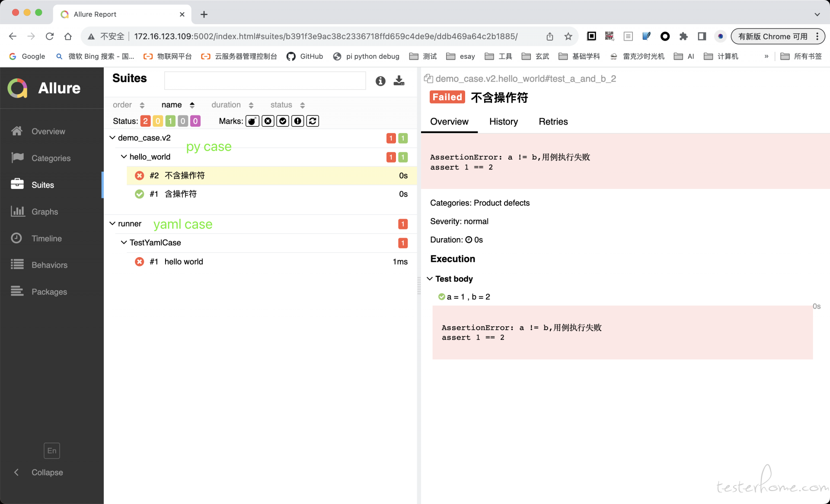Sort suites by status
This screenshot has height=504, width=830.
(287, 105)
